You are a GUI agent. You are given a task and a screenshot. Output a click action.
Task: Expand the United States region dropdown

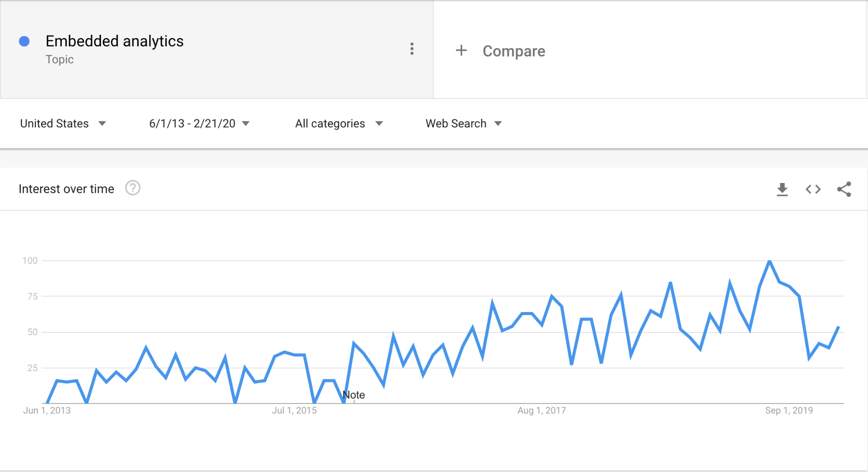point(63,123)
